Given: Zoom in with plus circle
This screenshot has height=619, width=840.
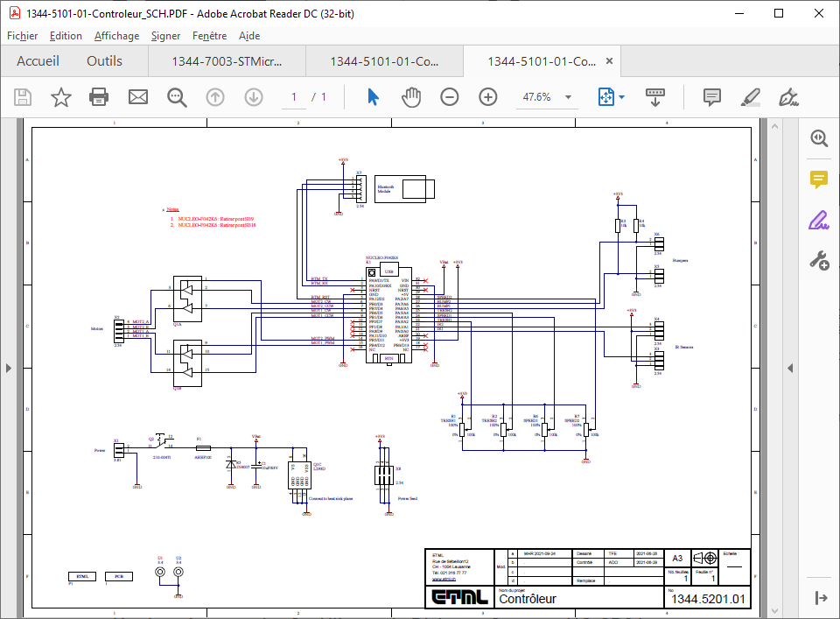Looking at the screenshot, I should (488, 97).
